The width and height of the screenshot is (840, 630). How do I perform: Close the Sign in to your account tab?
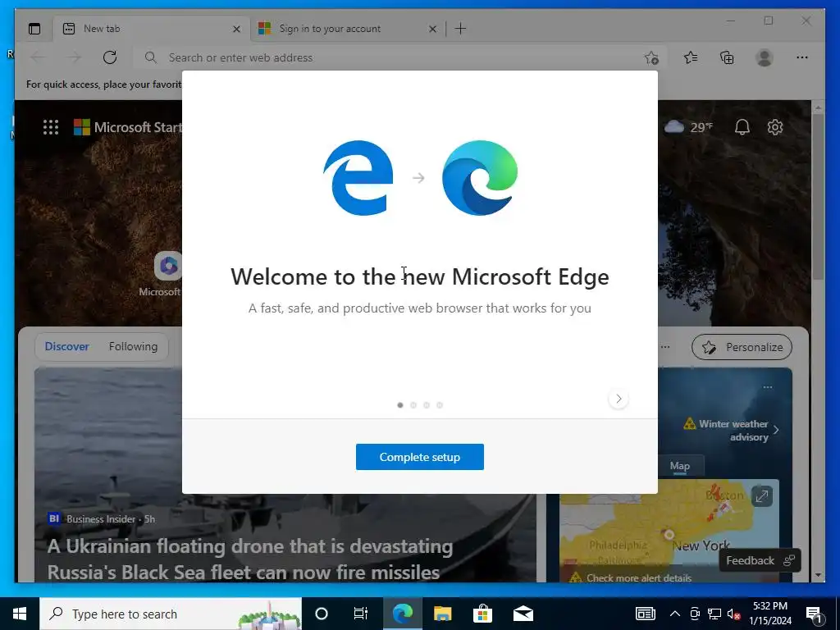[432, 29]
